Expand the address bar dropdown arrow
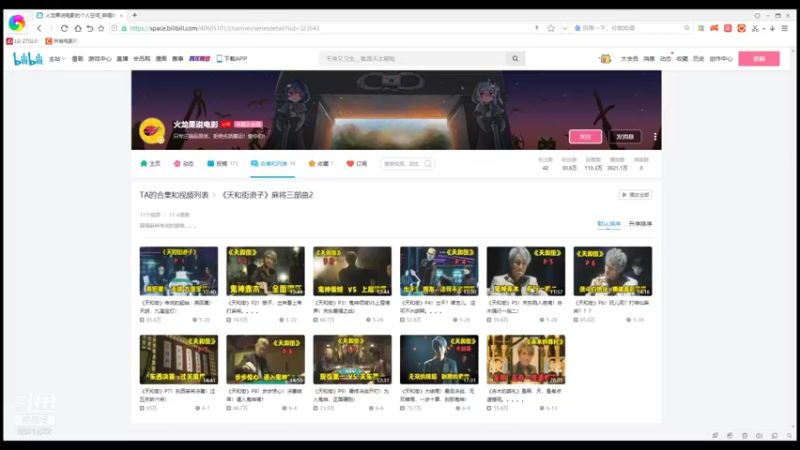 [564, 29]
